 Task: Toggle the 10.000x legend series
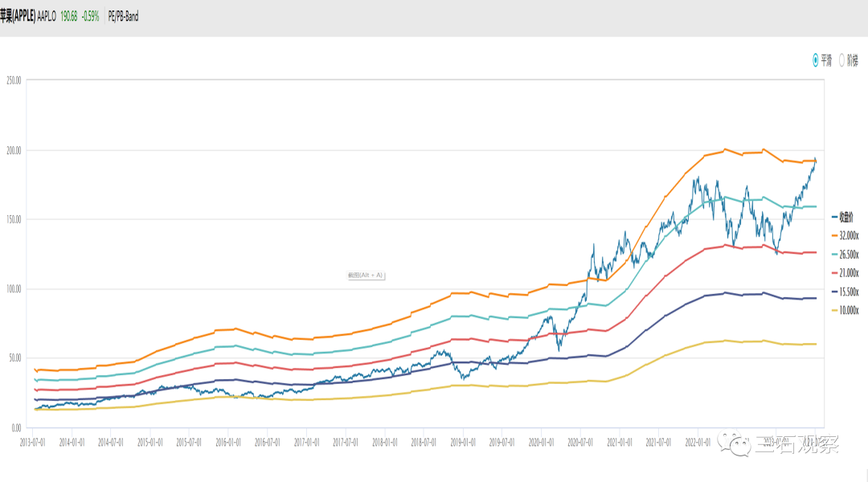click(x=845, y=310)
